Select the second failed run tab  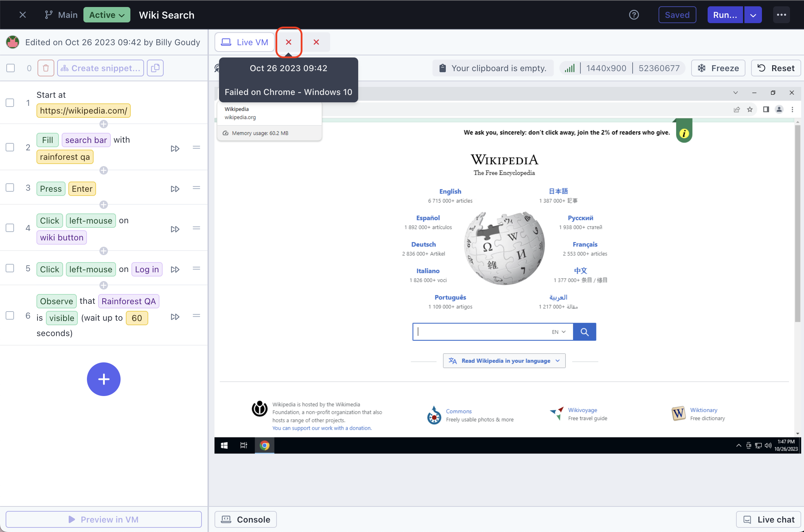[x=316, y=42]
